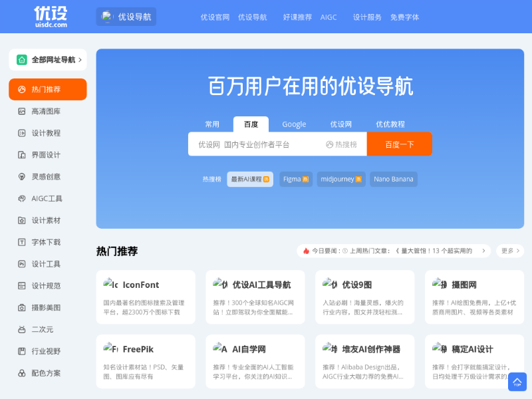Click the 配色方案 palette icon
532x399 pixels.
[x=22, y=373]
